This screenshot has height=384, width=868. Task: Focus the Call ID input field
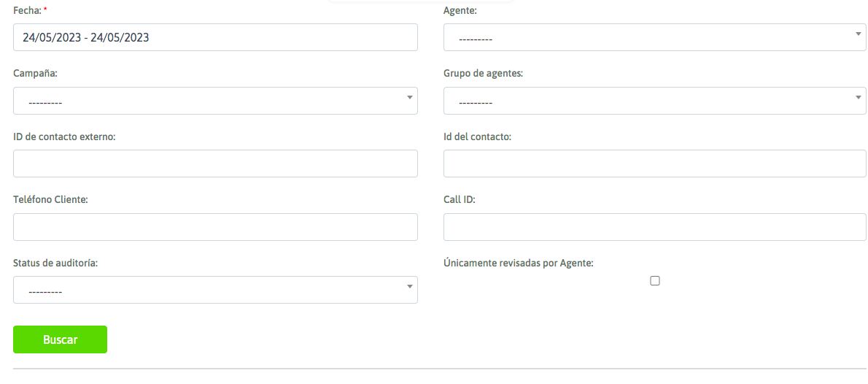point(654,227)
